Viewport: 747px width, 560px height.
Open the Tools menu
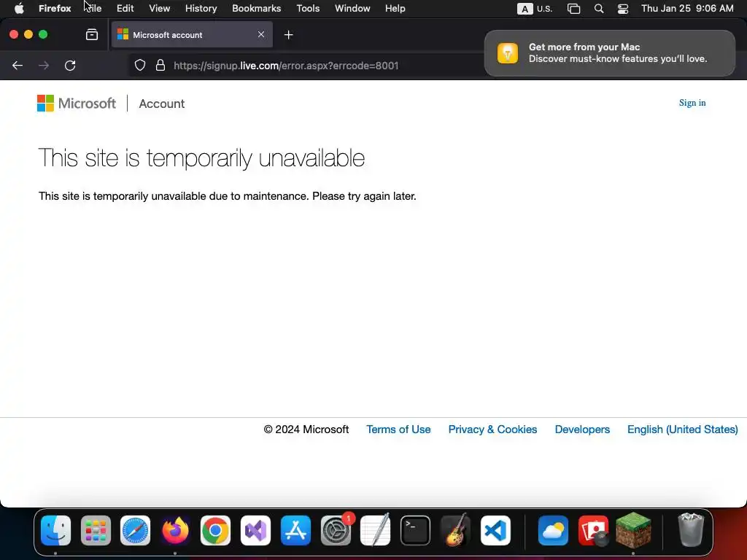(x=308, y=9)
